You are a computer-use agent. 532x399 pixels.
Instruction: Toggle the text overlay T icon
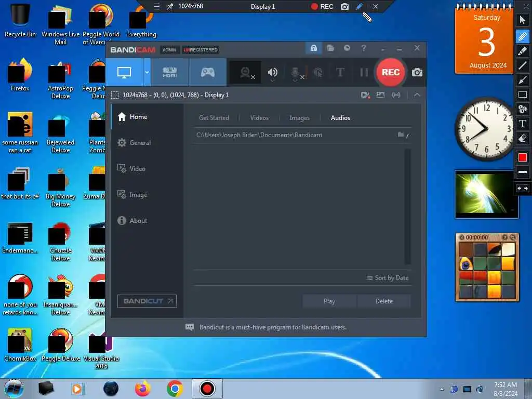(340, 72)
